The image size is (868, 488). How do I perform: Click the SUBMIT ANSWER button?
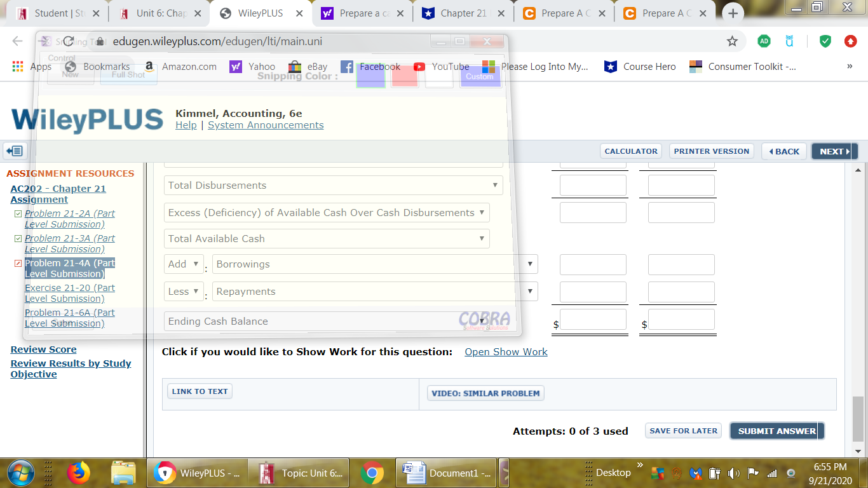pyautogui.click(x=776, y=430)
